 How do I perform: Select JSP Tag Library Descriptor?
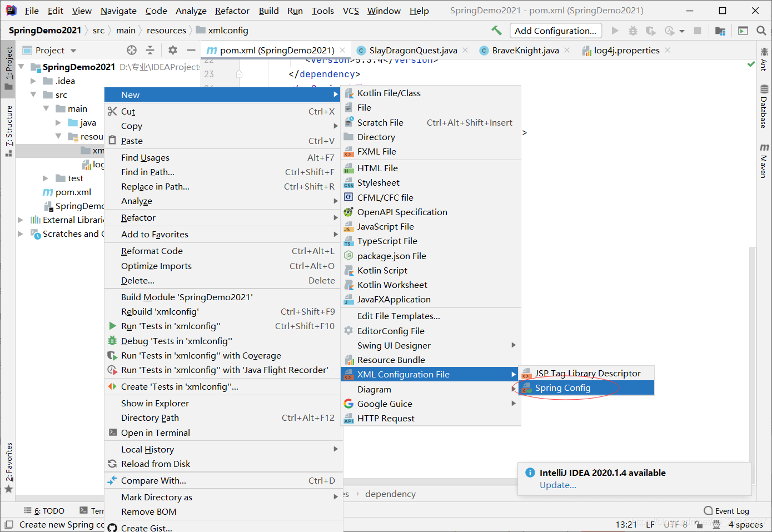pyautogui.click(x=587, y=374)
